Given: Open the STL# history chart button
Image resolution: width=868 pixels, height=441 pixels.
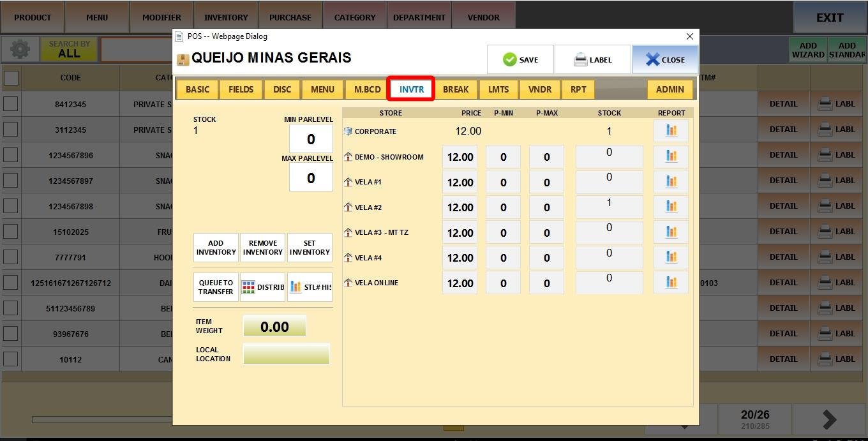Looking at the screenshot, I should (310, 287).
